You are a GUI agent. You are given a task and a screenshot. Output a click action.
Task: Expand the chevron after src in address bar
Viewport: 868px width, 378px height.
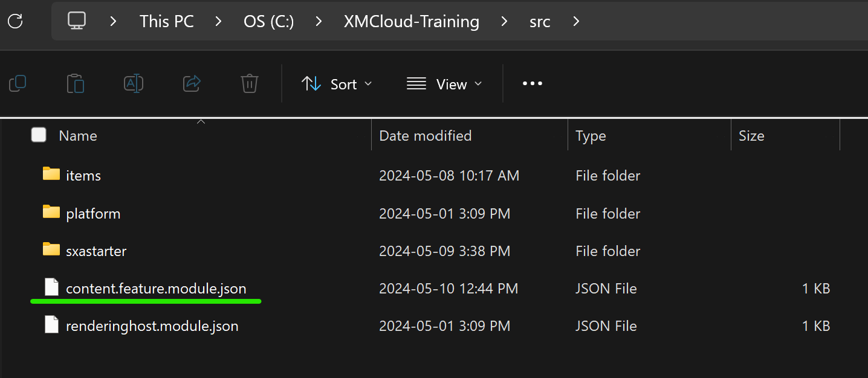pyautogui.click(x=575, y=21)
